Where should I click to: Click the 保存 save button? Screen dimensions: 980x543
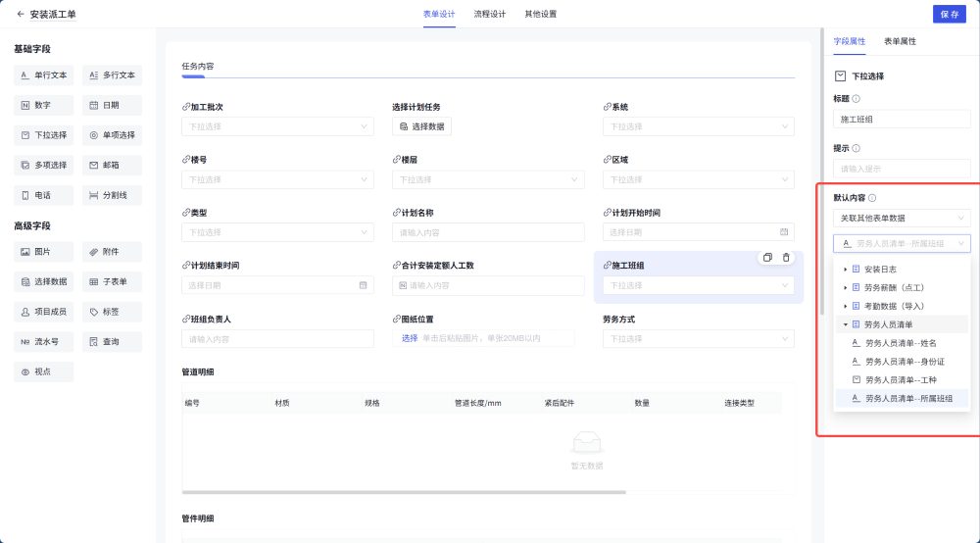[x=949, y=15]
